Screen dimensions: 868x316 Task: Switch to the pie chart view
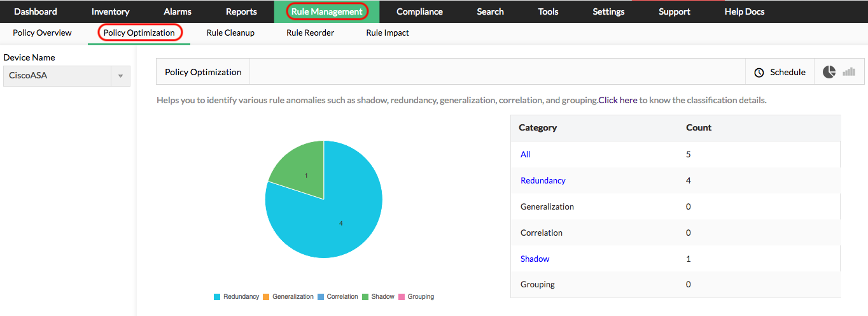829,72
